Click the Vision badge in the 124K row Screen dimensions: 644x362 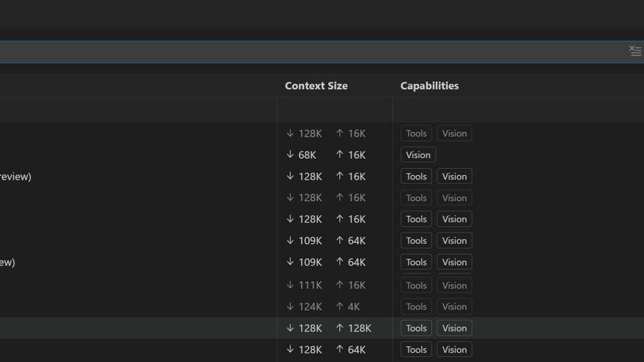pyautogui.click(x=454, y=307)
